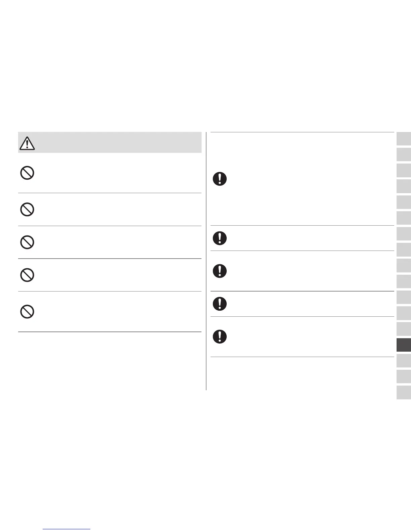
Task: Click the topmost exclamation mark mandatory icon
Action: coord(220,179)
